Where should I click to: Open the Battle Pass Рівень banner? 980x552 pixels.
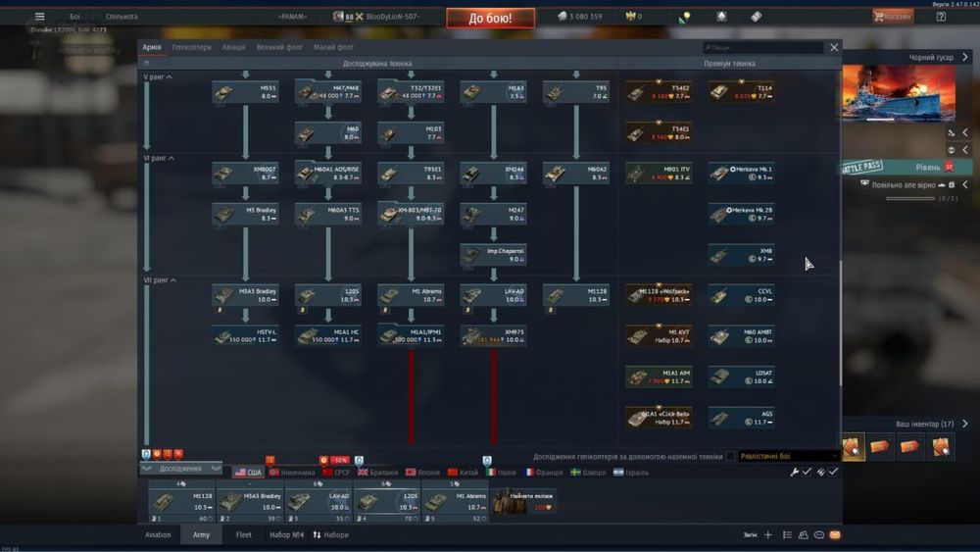pos(906,167)
